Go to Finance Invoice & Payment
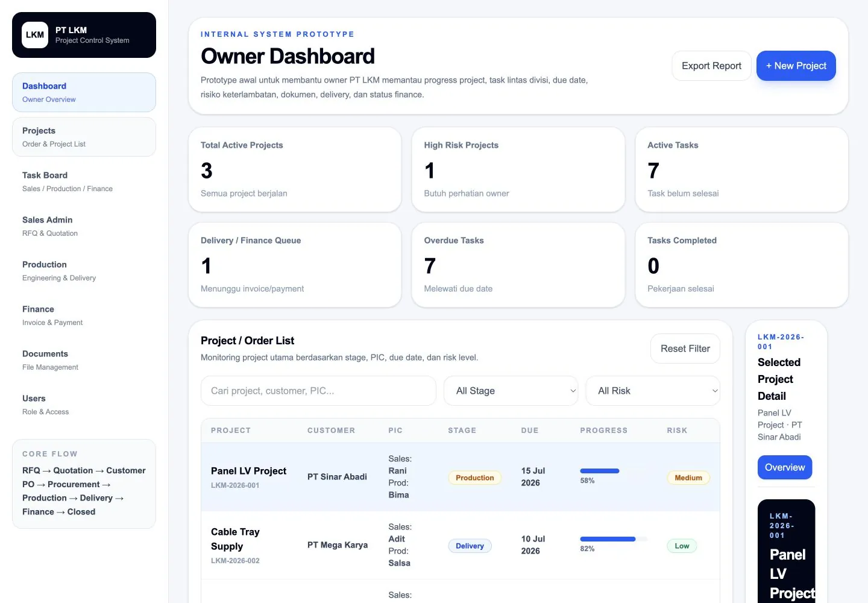Image resolution: width=868 pixels, height=603 pixels. coord(84,315)
